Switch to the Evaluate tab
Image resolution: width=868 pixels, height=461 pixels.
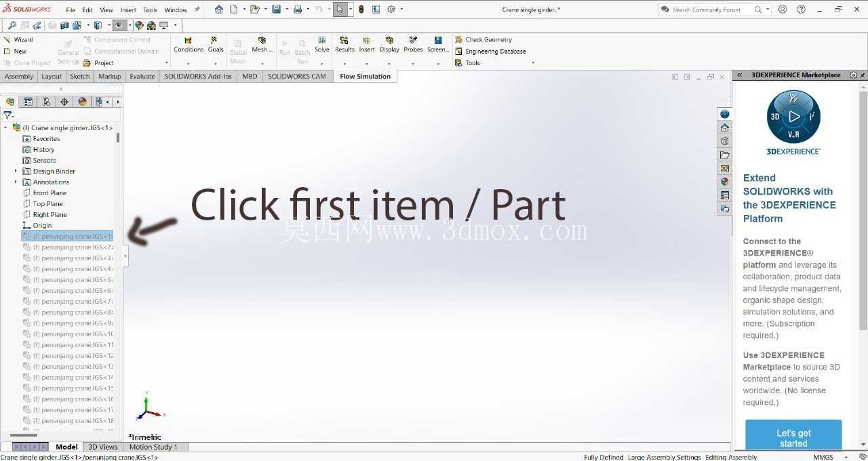point(142,76)
